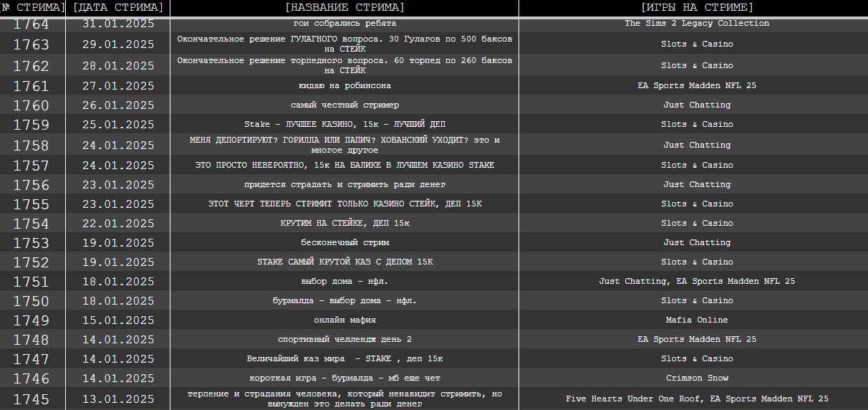Open title 'короткая игра - бурмалда - мб еще чет'

(x=344, y=378)
